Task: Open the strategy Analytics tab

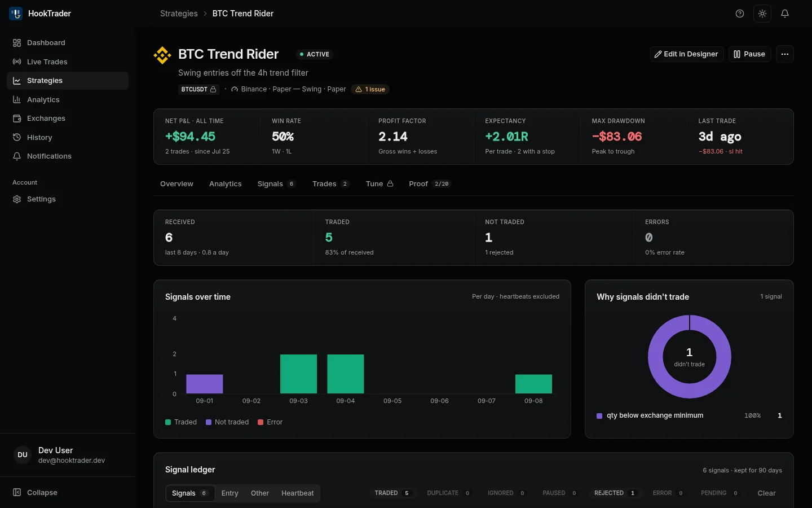Action: click(x=226, y=184)
